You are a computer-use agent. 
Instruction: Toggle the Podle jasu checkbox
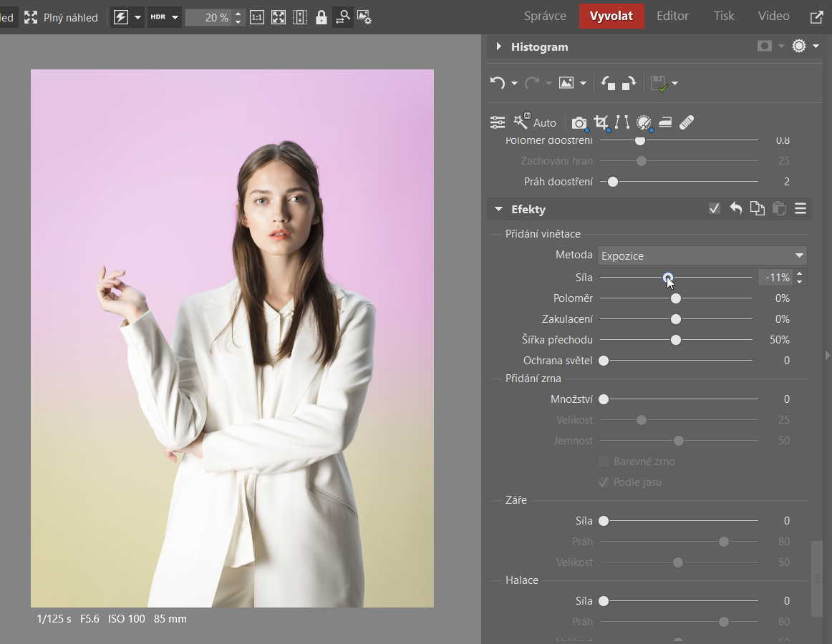coord(604,482)
